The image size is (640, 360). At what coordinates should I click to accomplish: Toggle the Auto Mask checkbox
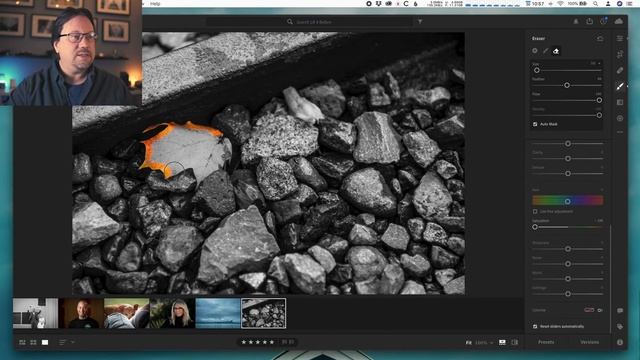[x=535, y=124]
